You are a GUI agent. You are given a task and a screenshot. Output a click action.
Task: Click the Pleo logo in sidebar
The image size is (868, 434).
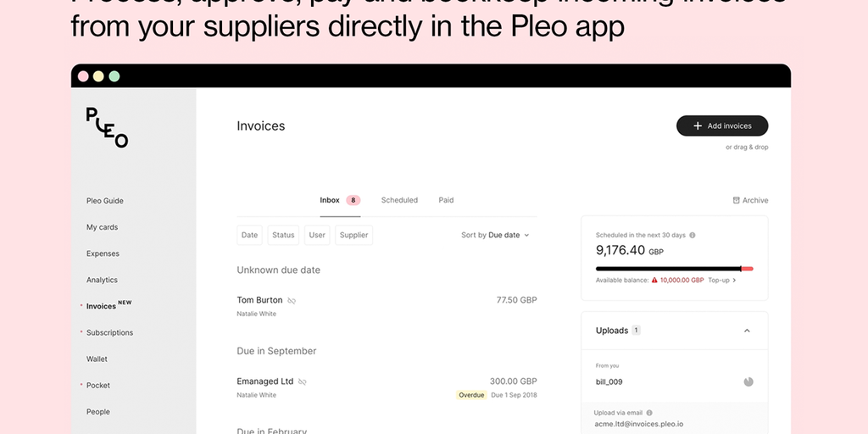pos(107,127)
